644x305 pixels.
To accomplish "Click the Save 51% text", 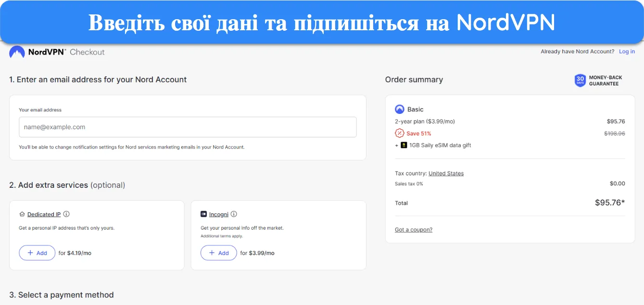I will 419,134.
